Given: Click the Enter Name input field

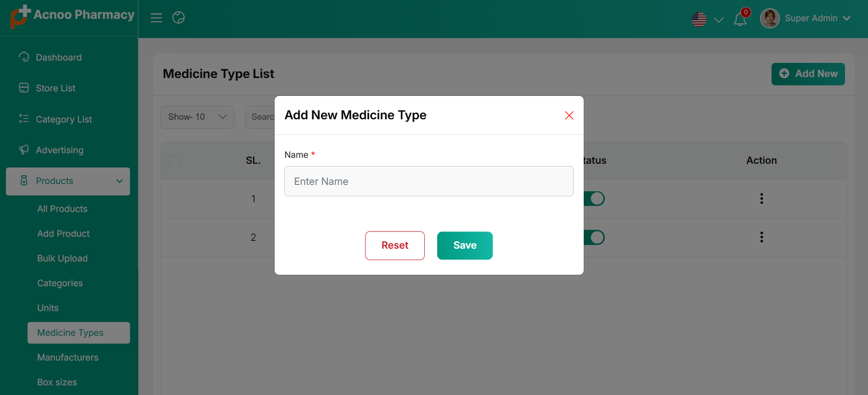Looking at the screenshot, I should click(429, 182).
